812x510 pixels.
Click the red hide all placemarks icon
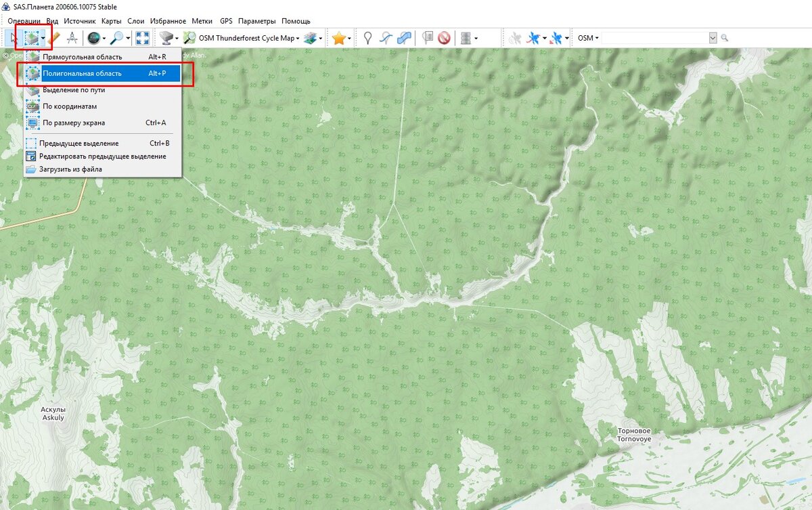tap(444, 38)
